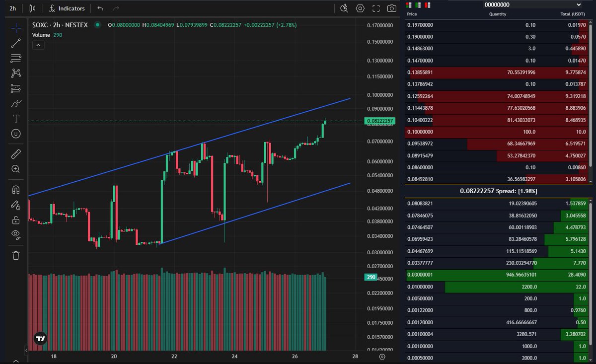Select the ask row at 0.10000000

coord(497,132)
